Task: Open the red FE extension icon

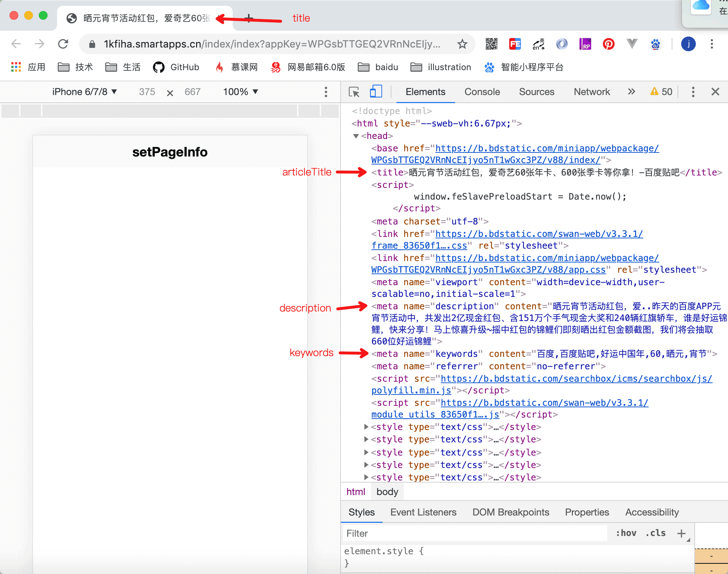Action: (515, 44)
